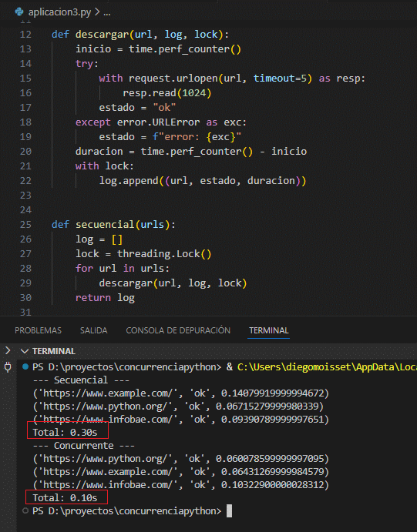
Task: Click the try keyword on line 14
Action: coord(84,64)
